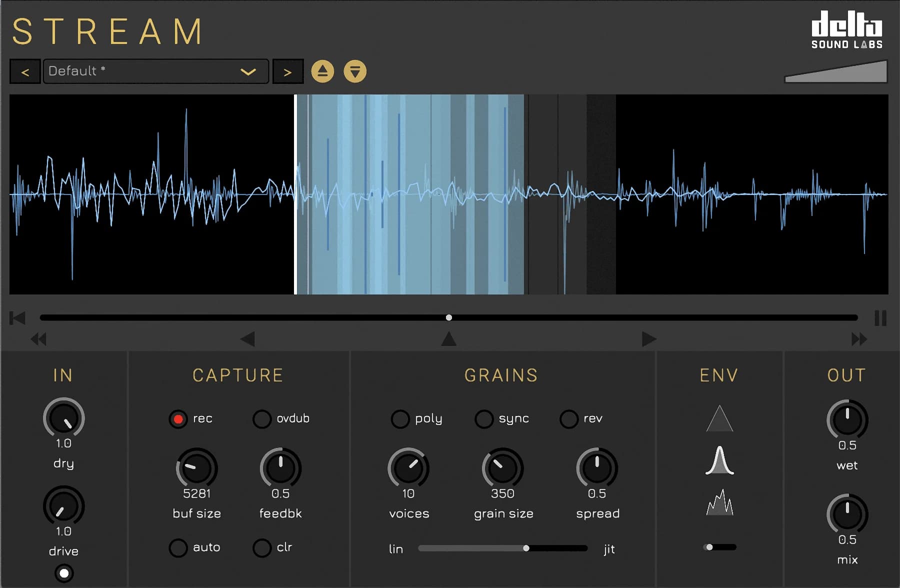Screen dimensions: 900x588
Task: Click the preset export eject icon
Action: click(x=322, y=71)
